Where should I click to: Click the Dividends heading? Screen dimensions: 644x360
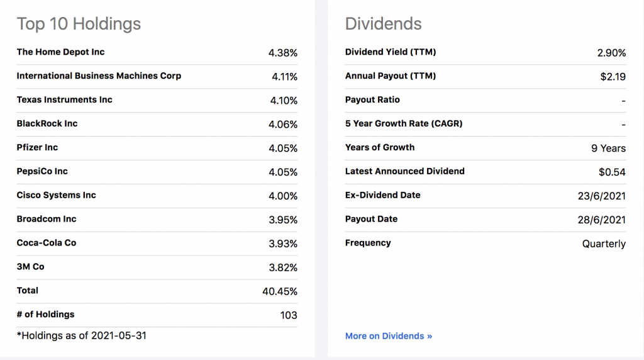point(383,24)
